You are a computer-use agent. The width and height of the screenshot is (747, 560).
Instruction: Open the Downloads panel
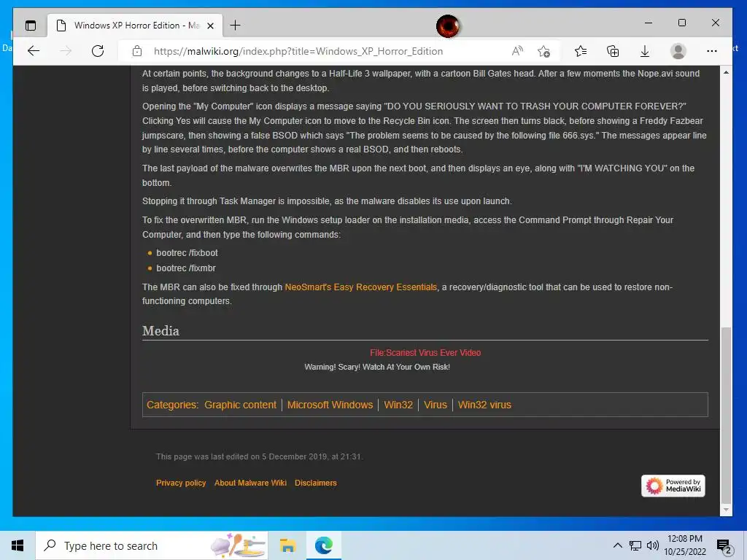(x=645, y=51)
